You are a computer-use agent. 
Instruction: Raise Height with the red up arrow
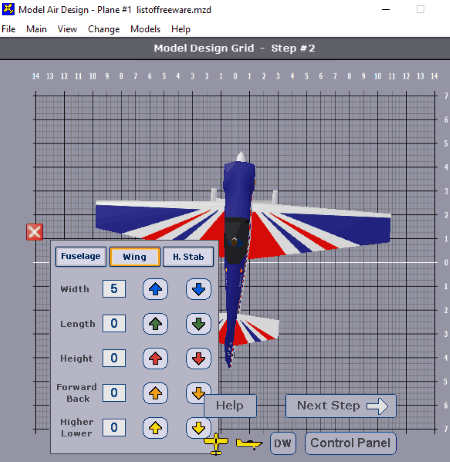[x=155, y=359]
